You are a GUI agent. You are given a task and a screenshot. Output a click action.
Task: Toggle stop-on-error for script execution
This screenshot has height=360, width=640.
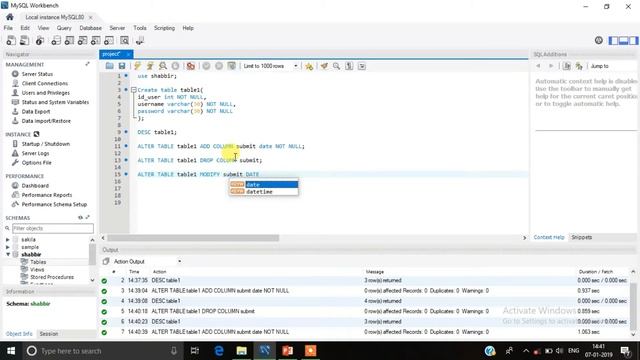(191, 66)
